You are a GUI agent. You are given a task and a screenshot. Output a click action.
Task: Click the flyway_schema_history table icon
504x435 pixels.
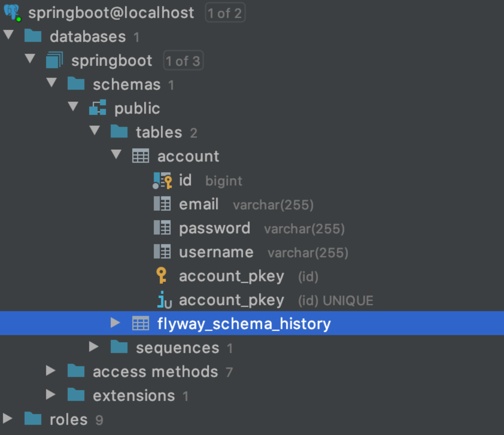141,323
